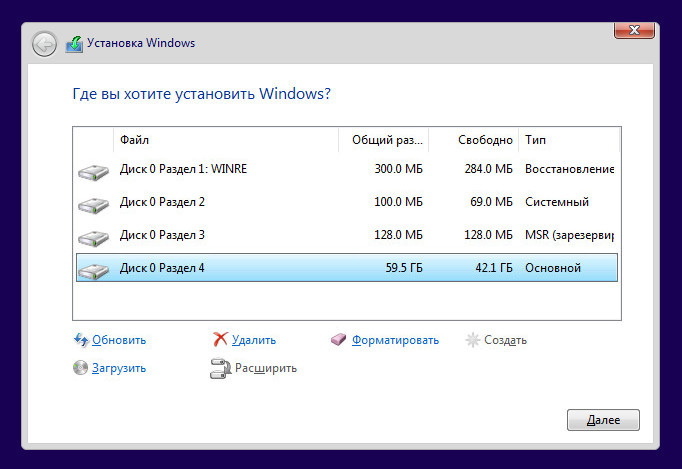
Task: Click the back arrow button
Action: 44,44
